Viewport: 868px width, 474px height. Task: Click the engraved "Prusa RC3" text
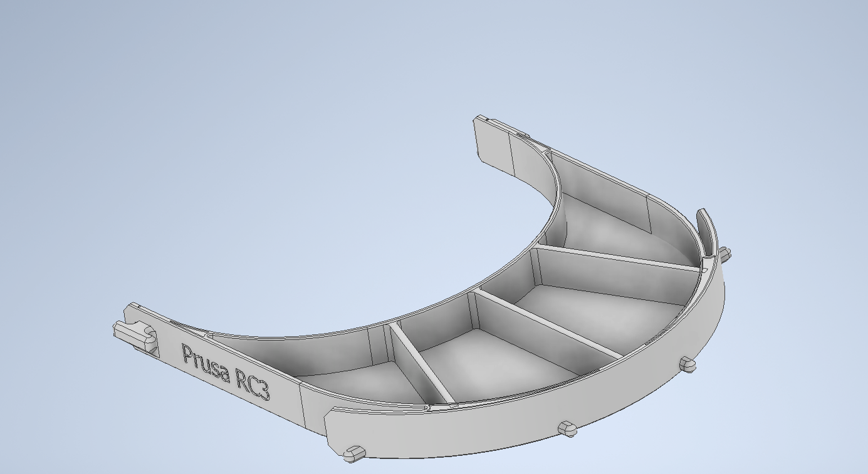[226, 372]
